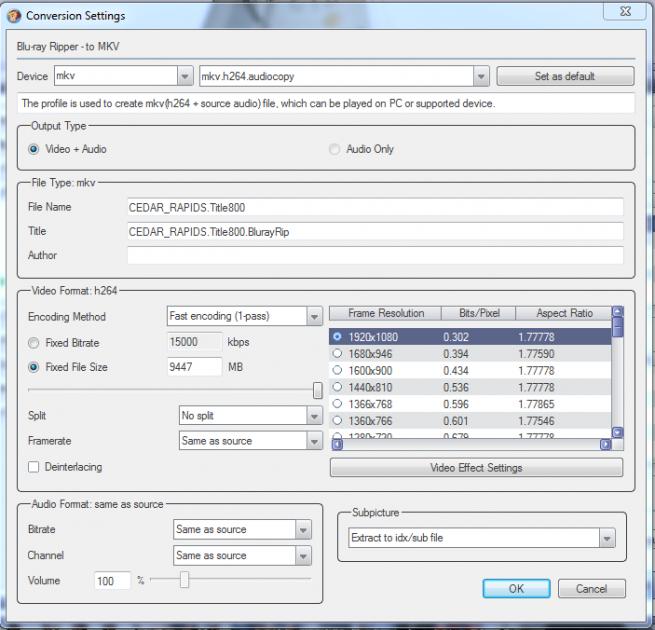Click the File Name input field
655x630 pixels.
point(375,207)
